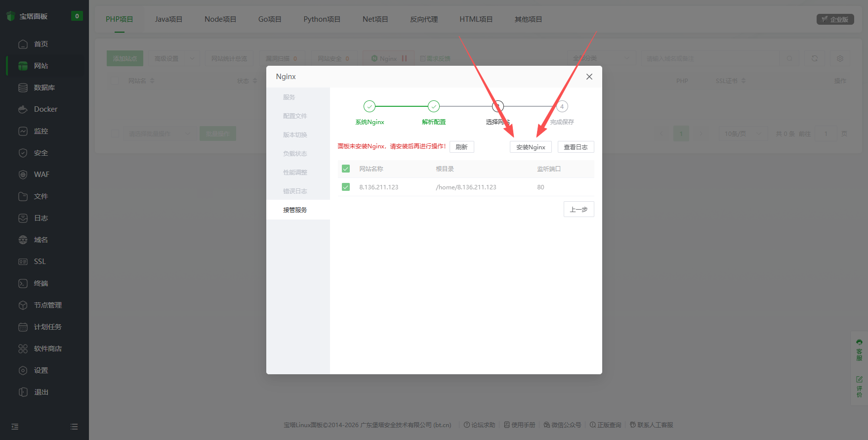Image resolution: width=868 pixels, height=440 pixels.
Task: Open the 终端 terminal icon
Action: click(23, 283)
